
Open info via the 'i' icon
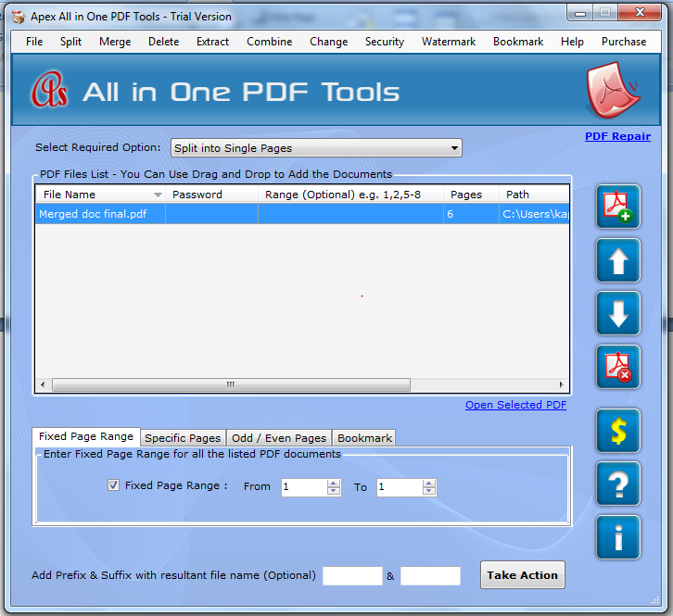click(x=618, y=537)
